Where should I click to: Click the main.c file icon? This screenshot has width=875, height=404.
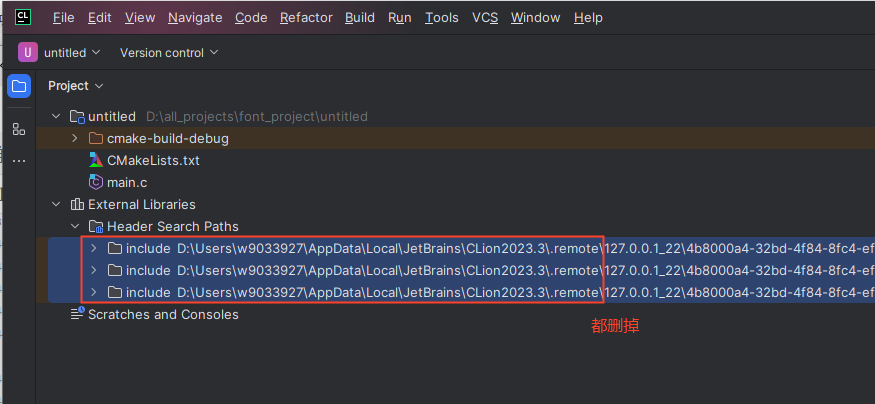(x=96, y=182)
